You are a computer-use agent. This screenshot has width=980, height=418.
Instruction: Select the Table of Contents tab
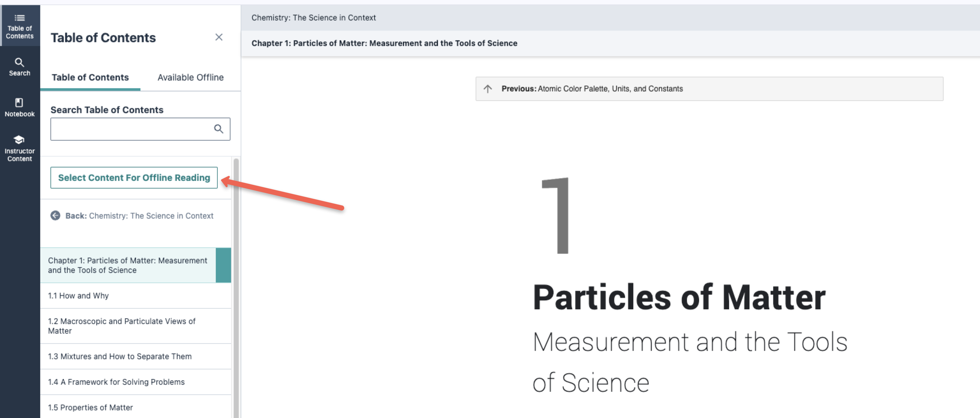[90, 77]
